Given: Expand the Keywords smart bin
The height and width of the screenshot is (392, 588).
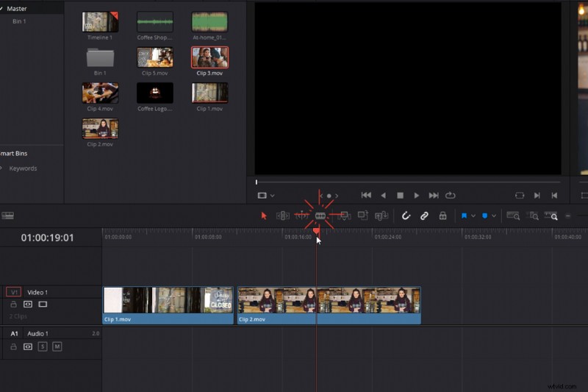Looking at the screenshot, I should click(x=1, y=168).
